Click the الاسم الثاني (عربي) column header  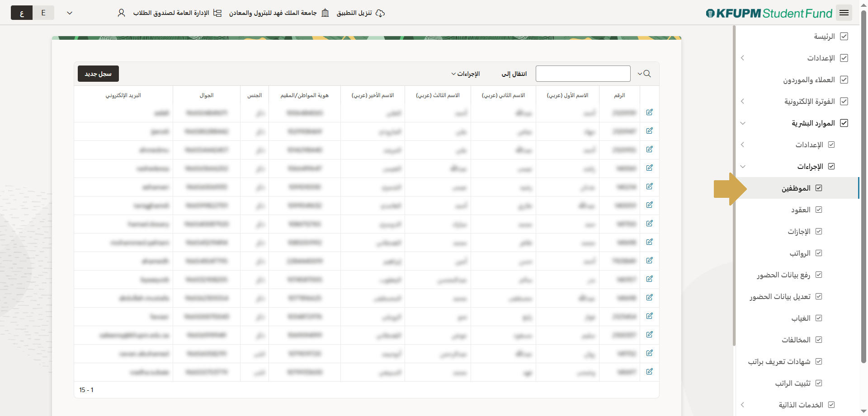(503, 95)
